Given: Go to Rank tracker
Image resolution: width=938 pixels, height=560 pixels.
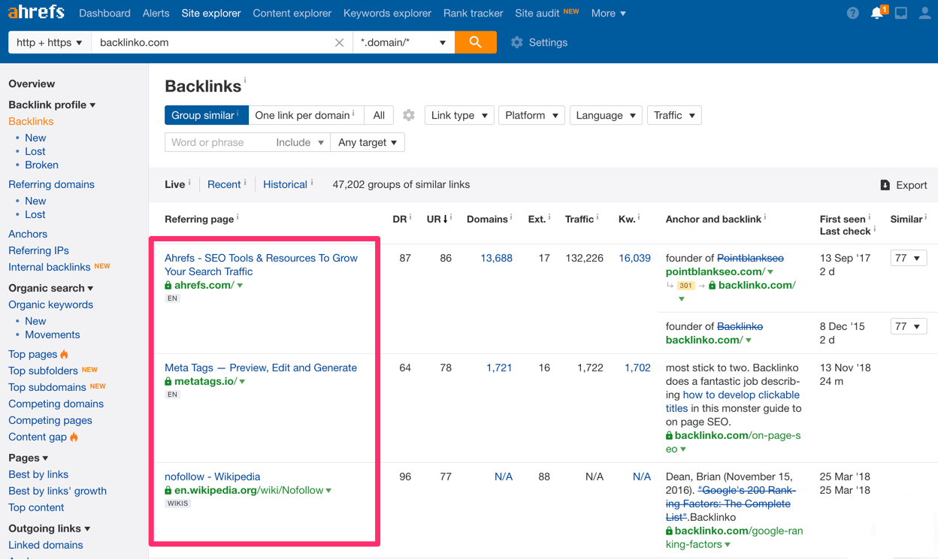Looking at the screenshot, I should pos(473,14).
